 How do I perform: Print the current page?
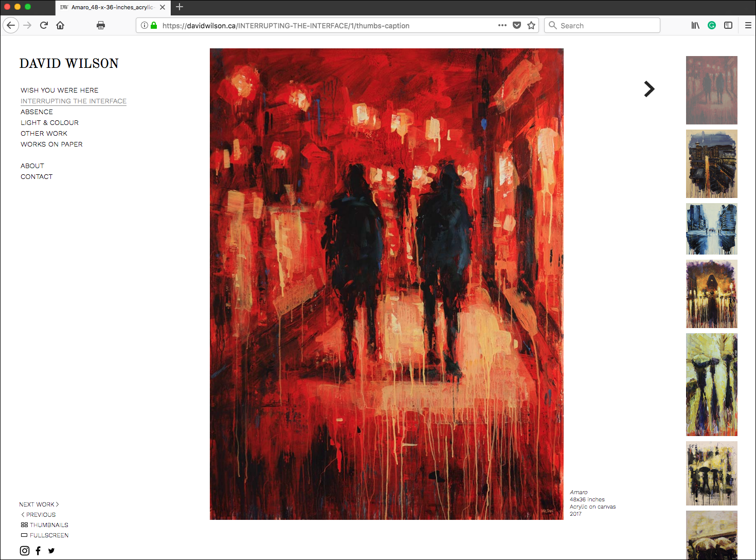pyautogui.click(x=101, y=25)
